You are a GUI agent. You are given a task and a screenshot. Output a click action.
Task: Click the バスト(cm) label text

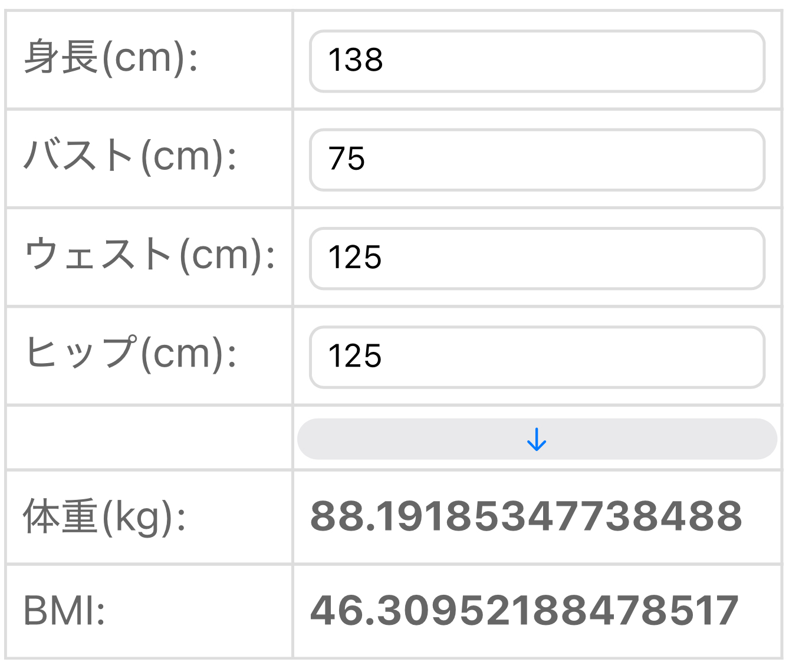pyautogui.click(x=130, y=157)
